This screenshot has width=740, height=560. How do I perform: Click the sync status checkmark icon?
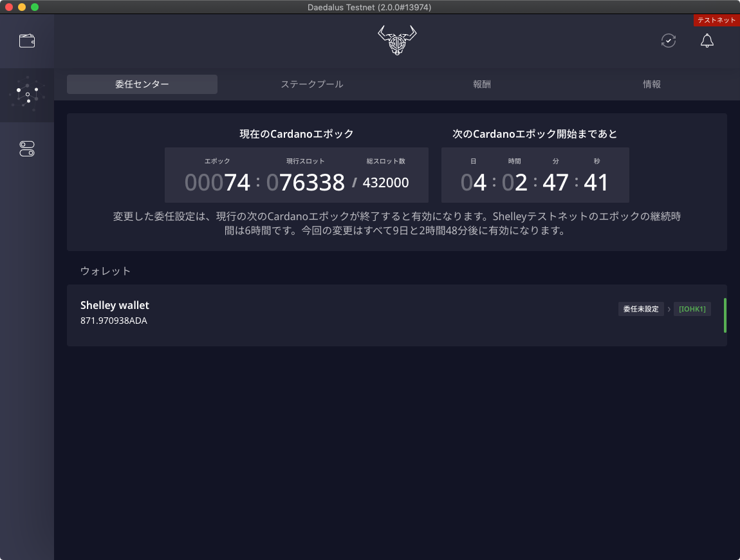point(669,41)
